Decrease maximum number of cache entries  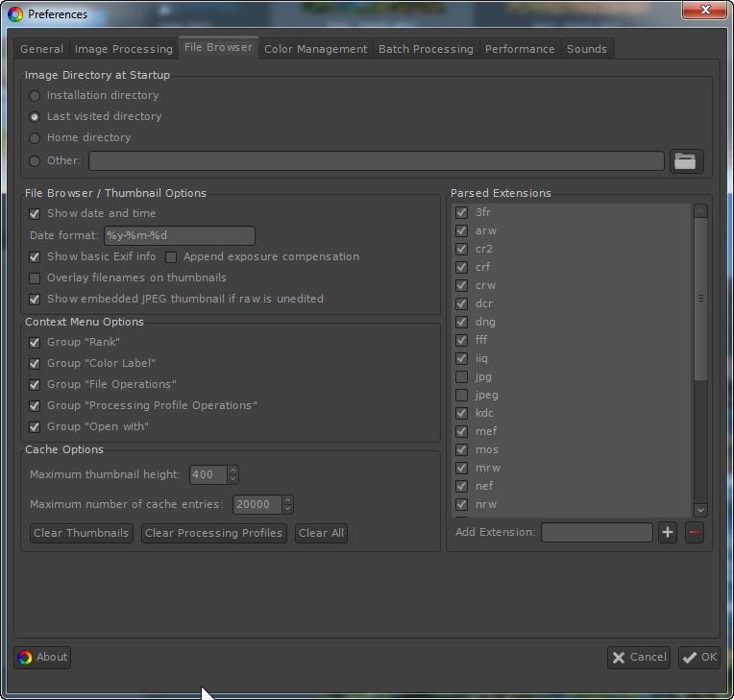click(287, 509)
